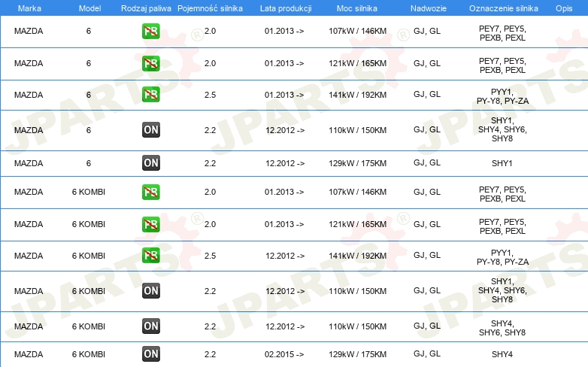Click 12.2012 -> in the Mazda 6 129kW row
The image size is (588, 367).
coord(285,163)
